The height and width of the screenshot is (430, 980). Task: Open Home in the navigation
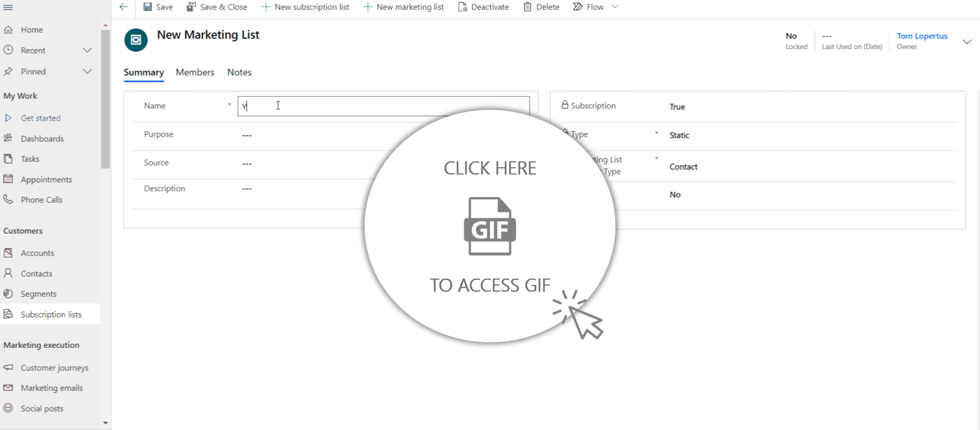[x=32, y=30]
